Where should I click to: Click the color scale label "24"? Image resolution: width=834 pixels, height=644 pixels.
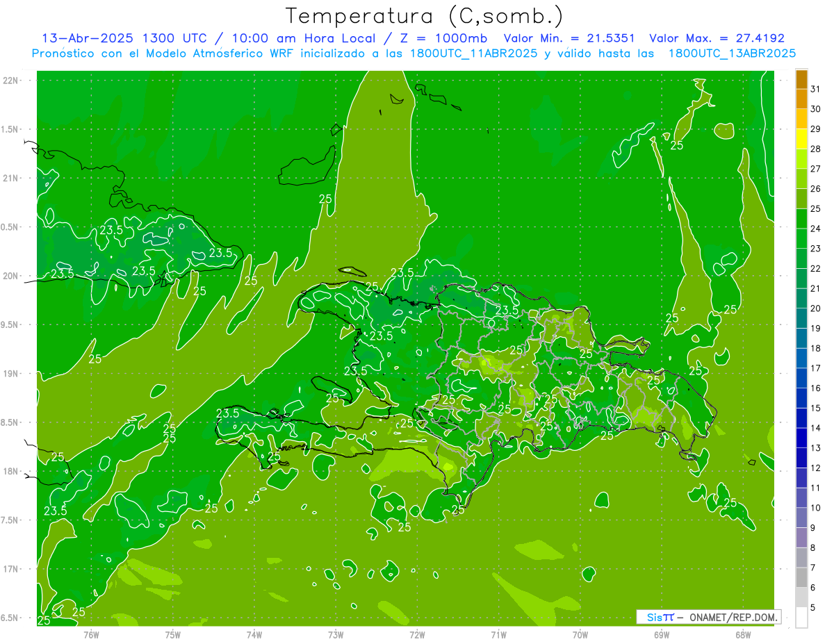[x=817, y=229]
